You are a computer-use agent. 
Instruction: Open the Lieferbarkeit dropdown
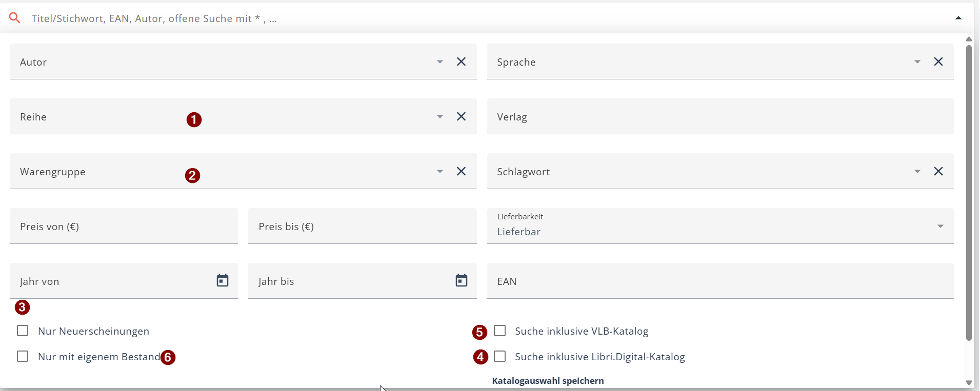[940, 226]
